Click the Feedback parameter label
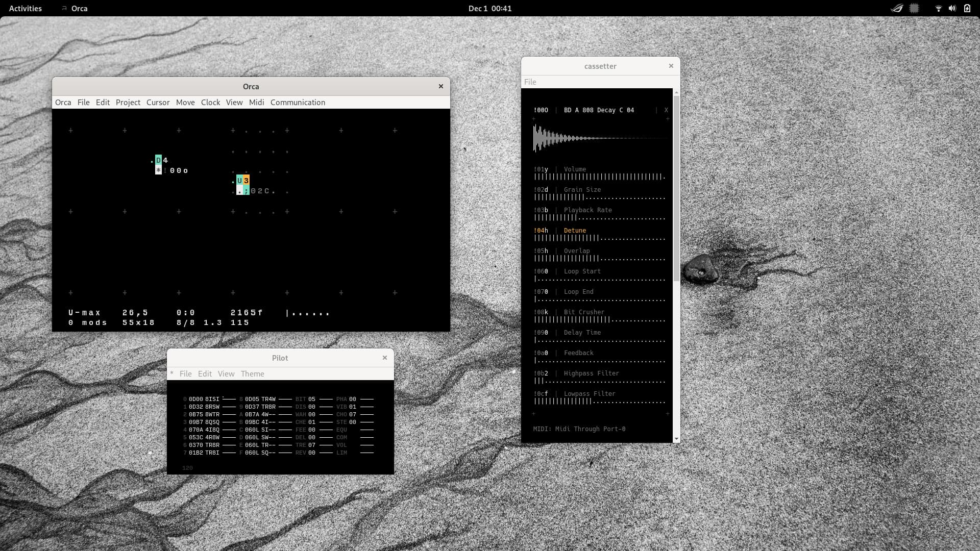Image resolution: width=980 pixels, height=551 pixels. 578,353
